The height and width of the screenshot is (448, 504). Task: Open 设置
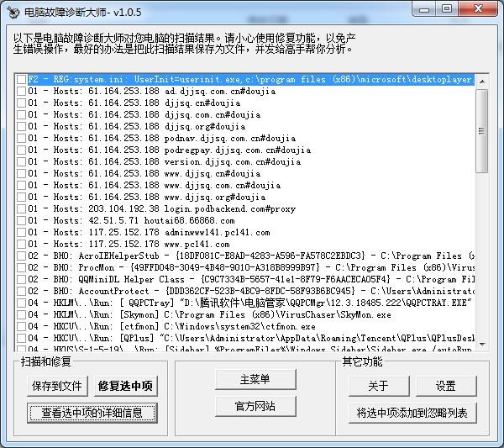click(446, 386)
